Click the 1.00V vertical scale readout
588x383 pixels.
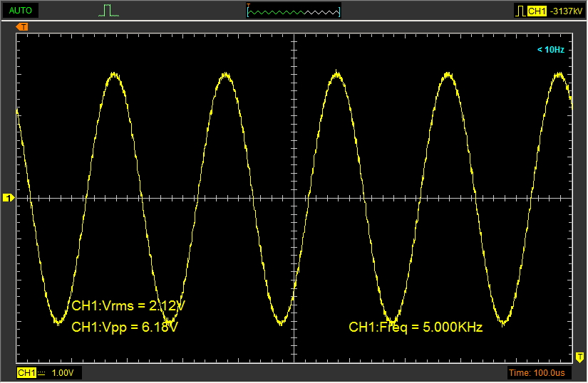(x=63, y=373)
